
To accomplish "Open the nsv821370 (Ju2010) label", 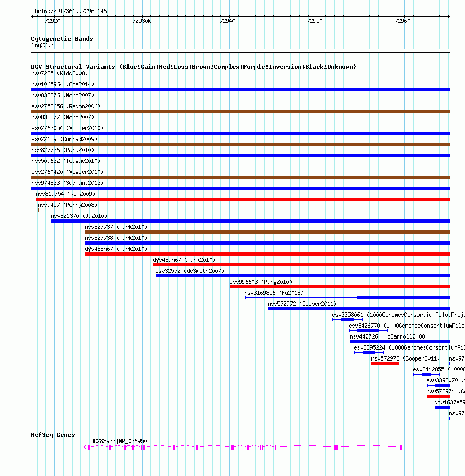I will tap(79, 216).
